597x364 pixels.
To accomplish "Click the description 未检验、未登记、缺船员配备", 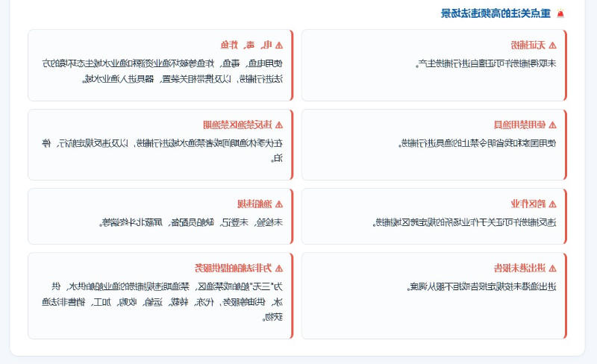I will click(191, 222).
